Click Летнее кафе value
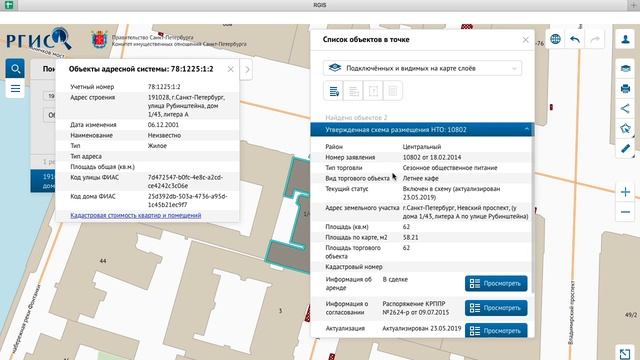The height and width of the screenshot is (360, 640). coord(420,178)
